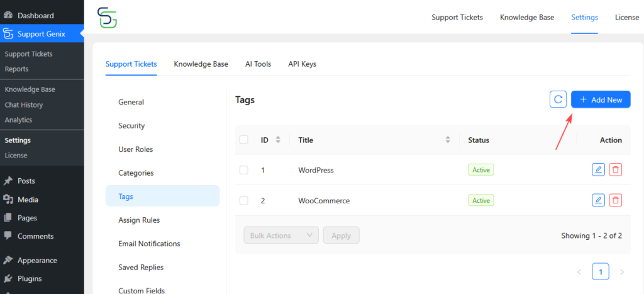Click the Active status of WooCommerce
Image resolution: width=644 pixels, height=294 pixels.
(x=481, y=200)
